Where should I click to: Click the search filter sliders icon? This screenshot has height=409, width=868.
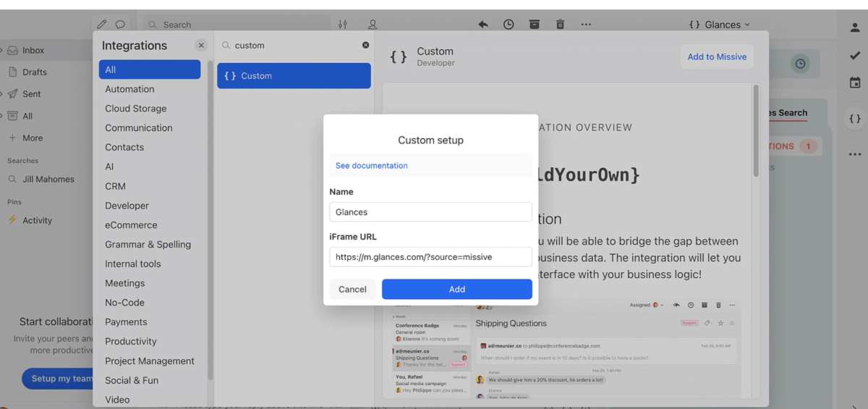coord(343,25)
